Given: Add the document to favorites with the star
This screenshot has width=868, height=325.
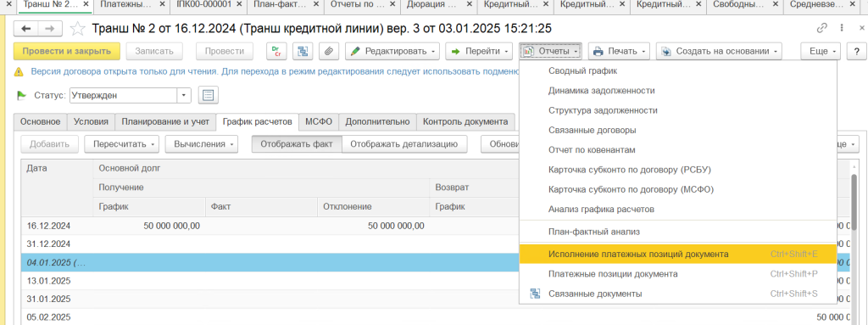Looking at the screenshot, I should pyautogui.click(x=78, y=28).
